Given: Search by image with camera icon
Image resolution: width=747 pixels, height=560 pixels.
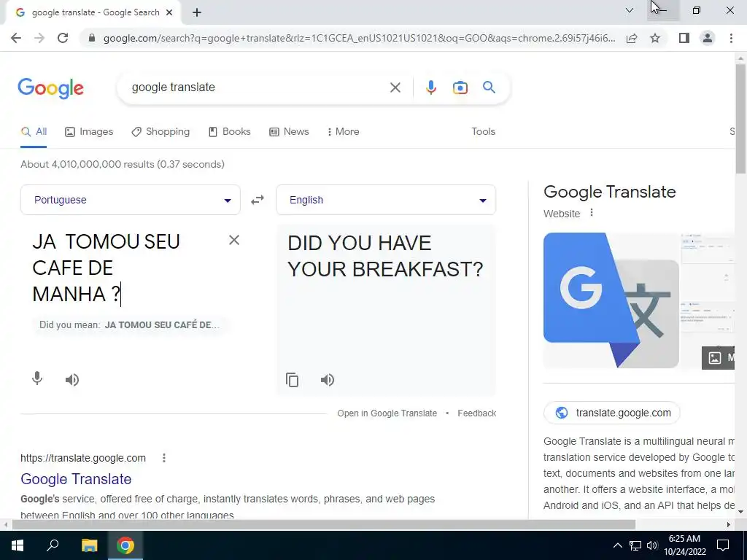Looking at the screenshot, I should (x=460, y=87).
